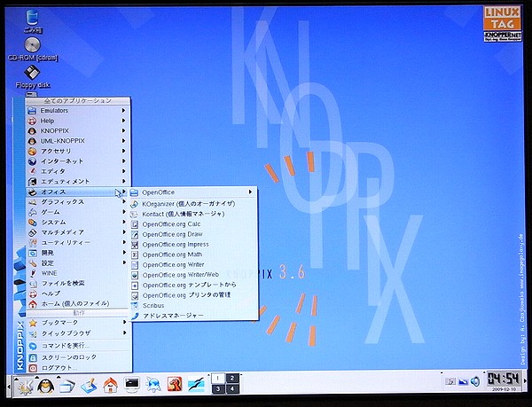Expand the ゲーム submenu arrow
This screenshot has width=532, height=407.
click(123, 212)
